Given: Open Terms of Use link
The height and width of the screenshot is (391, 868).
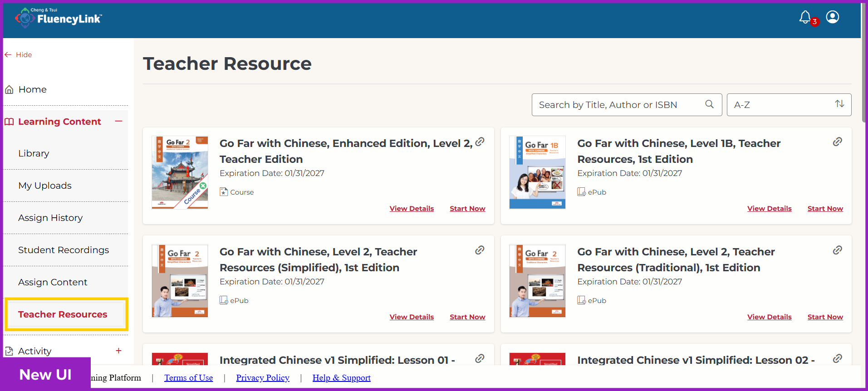Looking at the screenshot, I should [x=188, y=378].
